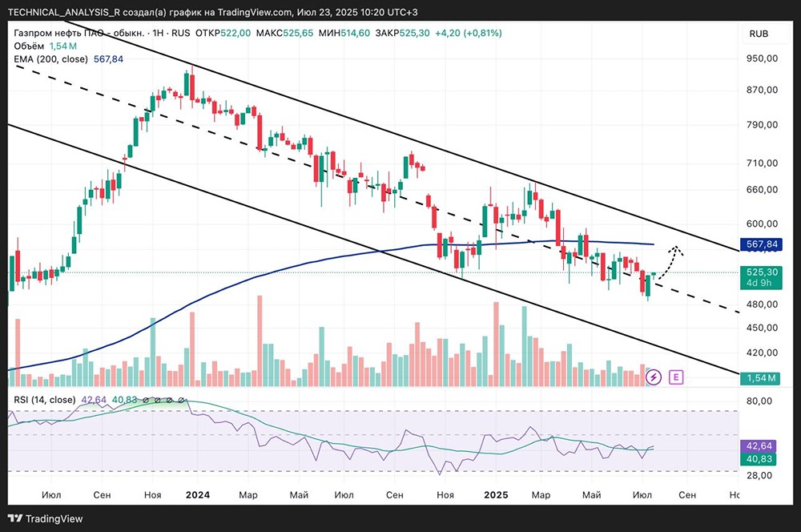Click the 2025 label on time axis

[x=496, y=494]
